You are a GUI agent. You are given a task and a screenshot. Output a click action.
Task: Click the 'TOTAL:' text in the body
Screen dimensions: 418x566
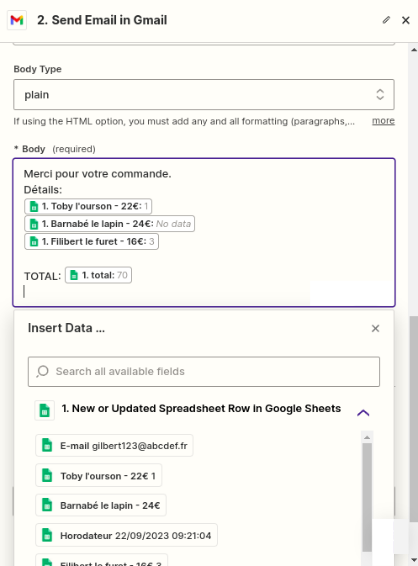click(43, 277)
